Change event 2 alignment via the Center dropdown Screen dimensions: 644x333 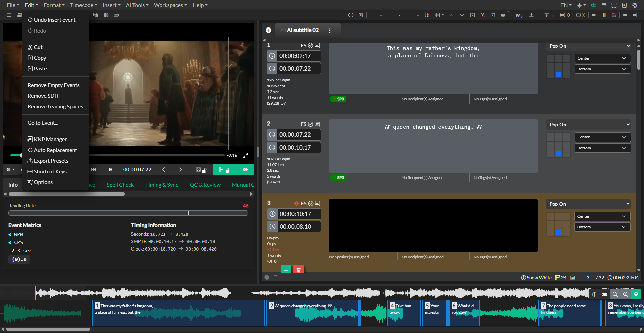[x=602, y=137]
